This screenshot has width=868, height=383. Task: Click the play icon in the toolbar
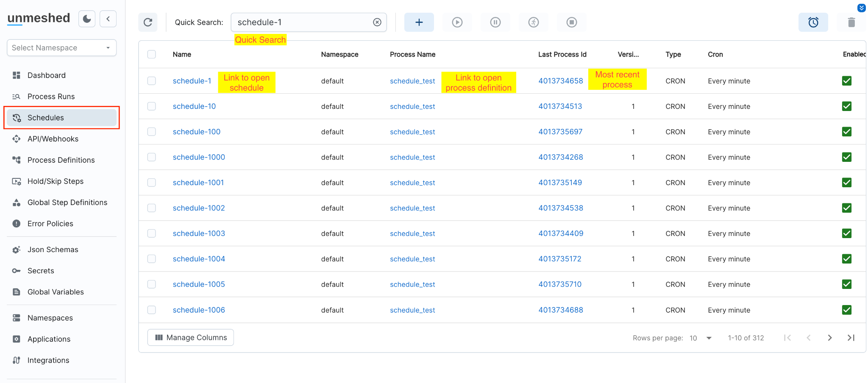[457, 22]
